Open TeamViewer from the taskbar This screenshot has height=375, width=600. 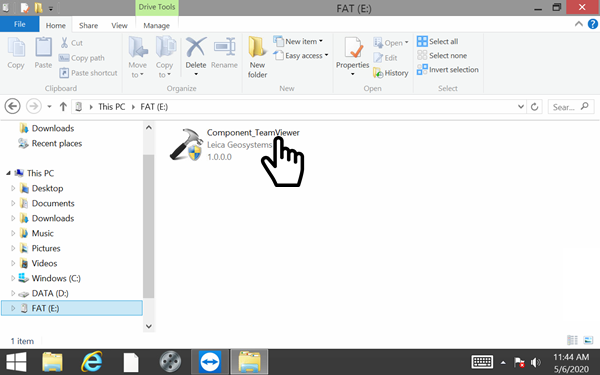pyautogui.click(x=210, y=362)
